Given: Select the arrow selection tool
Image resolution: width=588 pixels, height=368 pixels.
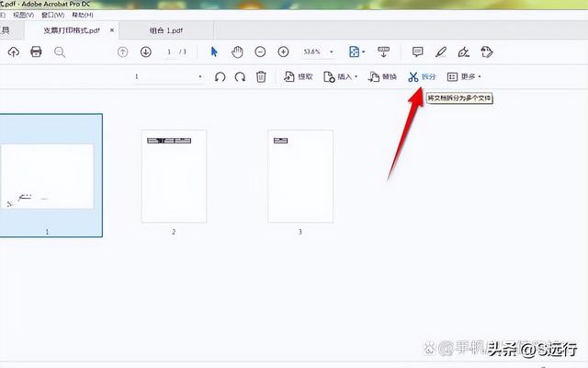Looking at the screenshot, I should 214,52.
